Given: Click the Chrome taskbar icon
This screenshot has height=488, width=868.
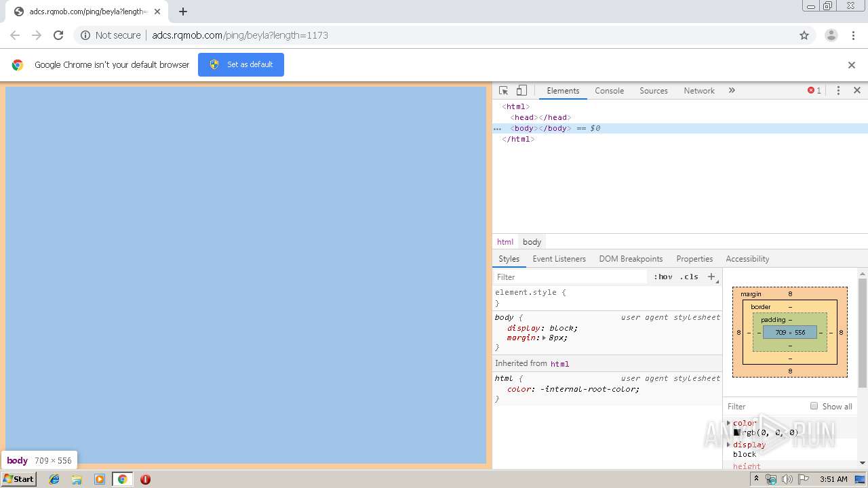Looking at the screenshot, I should pyautogui.click(x=122, y=479).
